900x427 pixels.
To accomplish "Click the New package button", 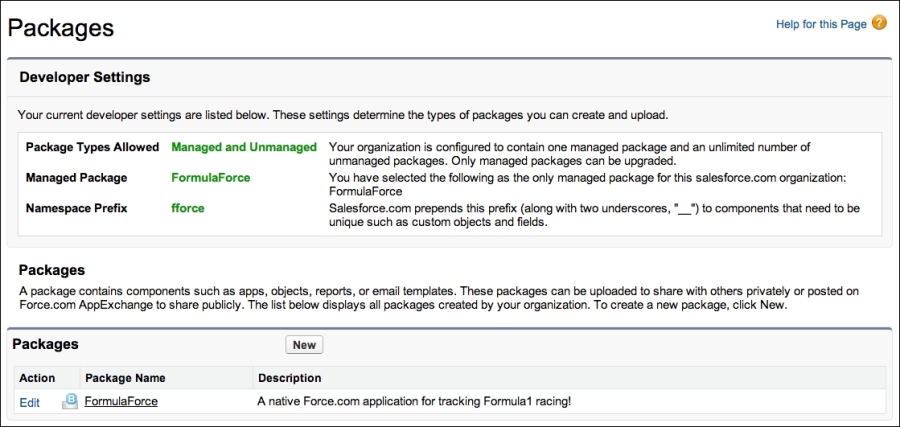I will [x=304, y=345].
